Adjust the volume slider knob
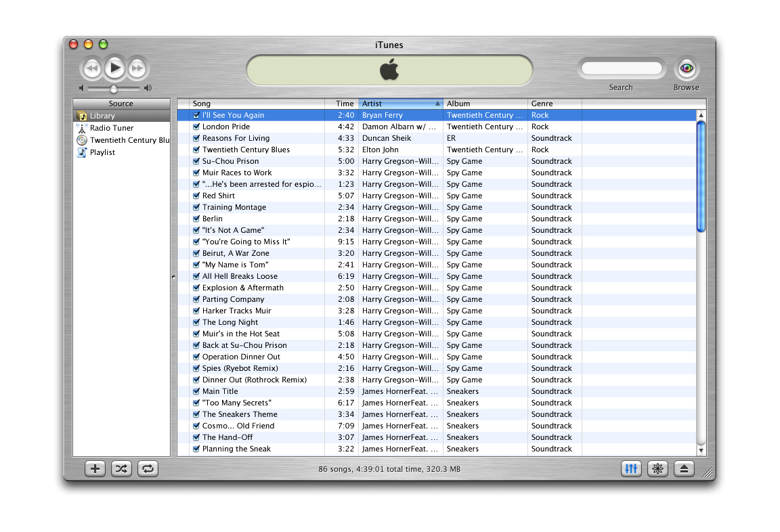This screenshot has width=780, height=532. tap(114, 89)
